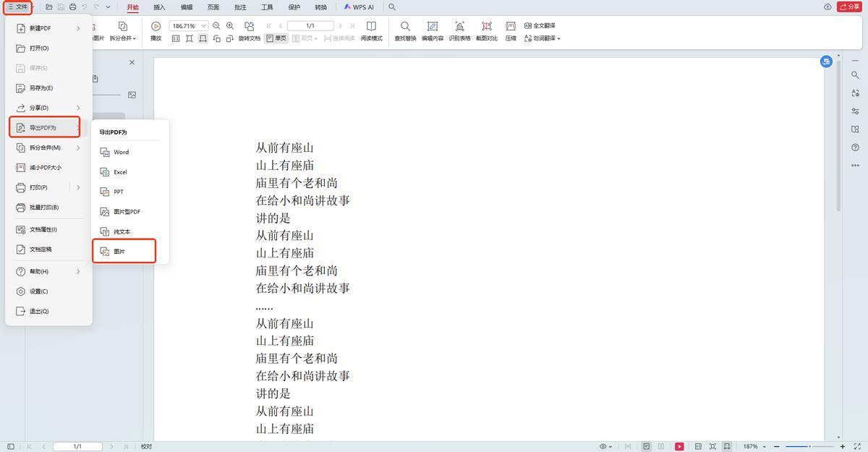The height and width of the screenshot is (452, 868).
Task: Open the 186.71% zoom level dropdown
Action: pyautogui.click(x=203, y=26)
